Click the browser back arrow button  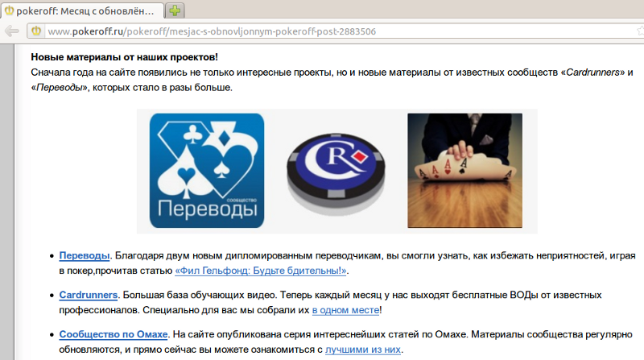12,31
